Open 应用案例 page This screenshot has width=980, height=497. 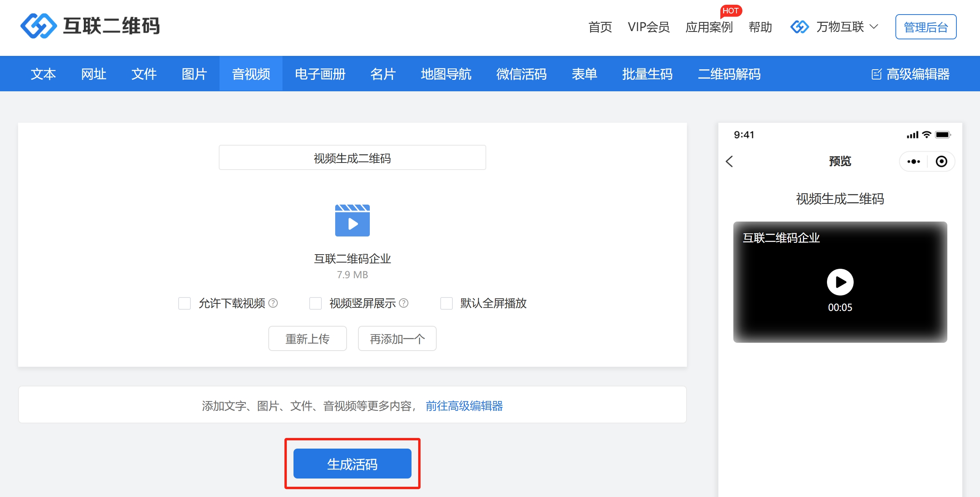(x=709, y=27)
